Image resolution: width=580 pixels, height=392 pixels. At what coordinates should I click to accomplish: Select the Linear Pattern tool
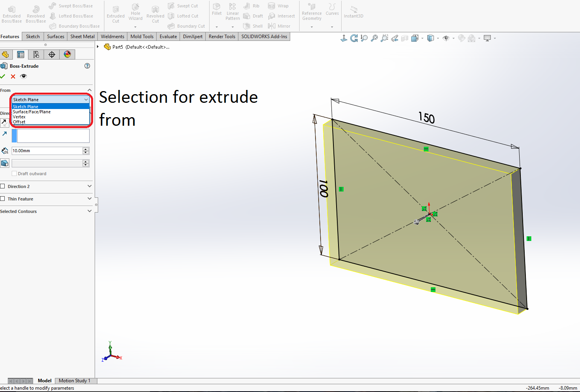pos(232,12)
